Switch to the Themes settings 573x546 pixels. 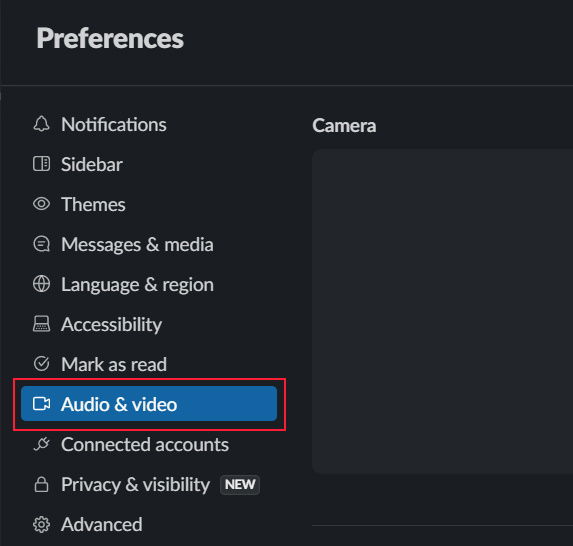click(93, 204)
